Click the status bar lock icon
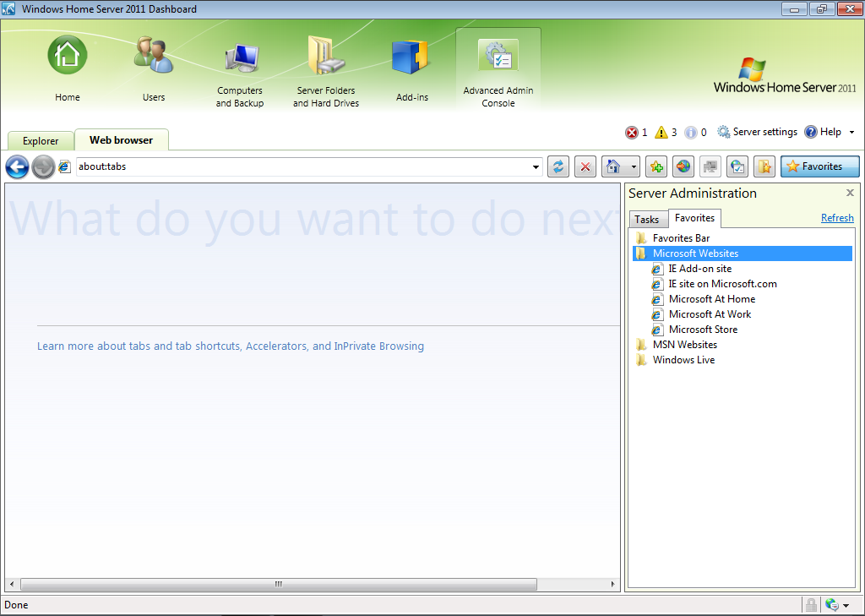The width and height of the screenshot is (865, 616). [811, 605]
